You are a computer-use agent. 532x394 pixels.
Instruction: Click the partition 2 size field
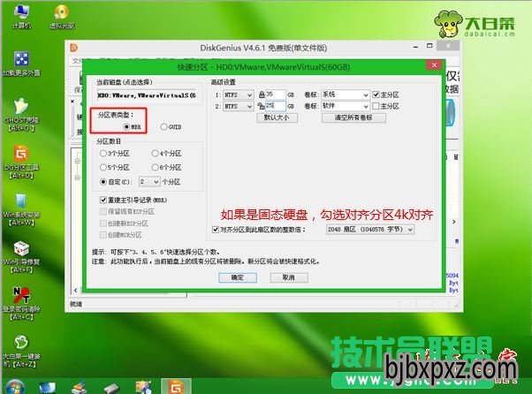pos(275,106)
